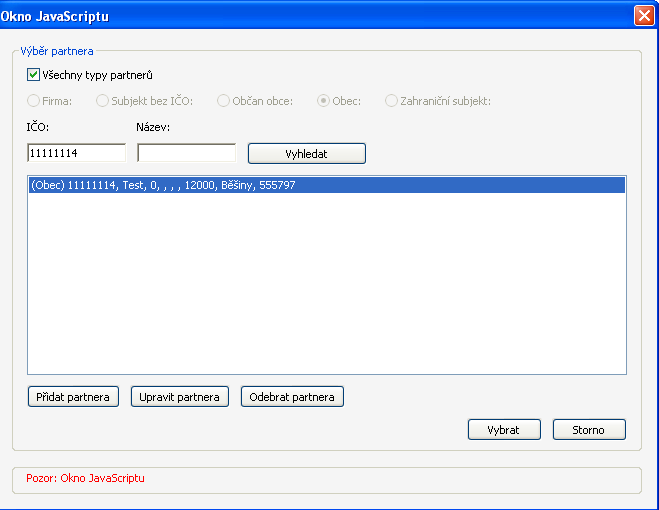Select the Obec radio button
659x510 pixels.
pyautogui.click(x=323, y=101)
